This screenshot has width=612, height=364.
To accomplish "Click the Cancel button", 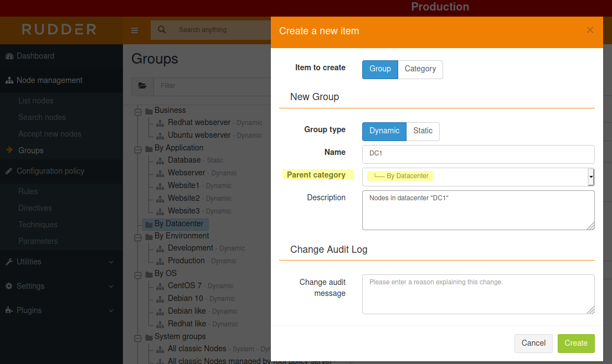I will (533, 343).
